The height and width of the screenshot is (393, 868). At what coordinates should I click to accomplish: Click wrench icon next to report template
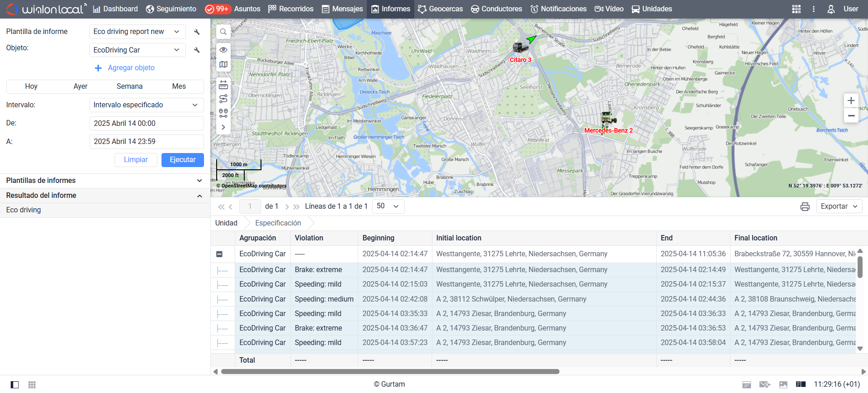(197, 32)
